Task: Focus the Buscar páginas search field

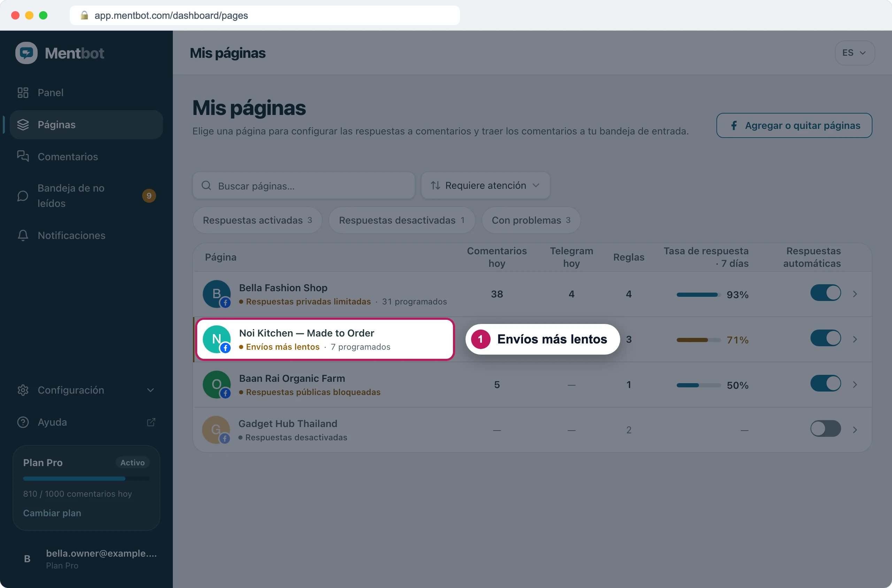Action: tap(303, 185)
